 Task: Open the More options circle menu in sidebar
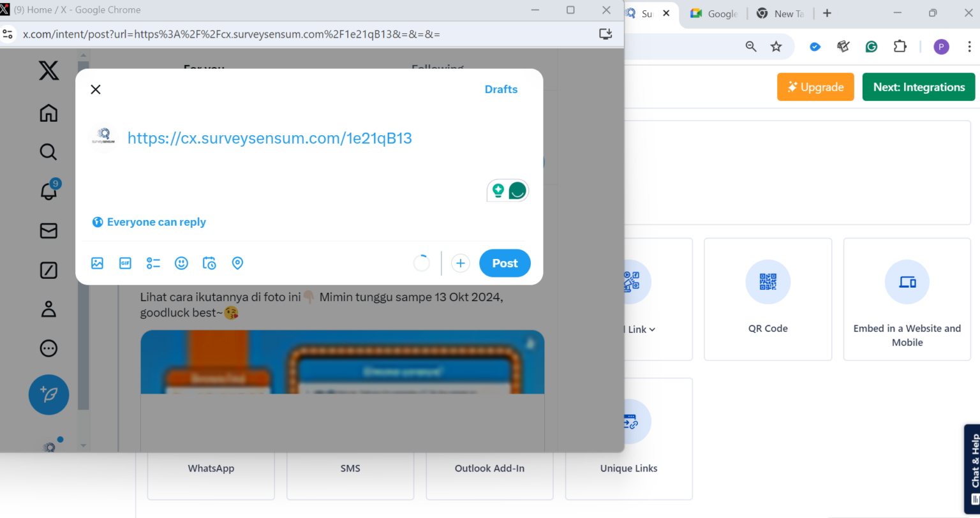48,348
